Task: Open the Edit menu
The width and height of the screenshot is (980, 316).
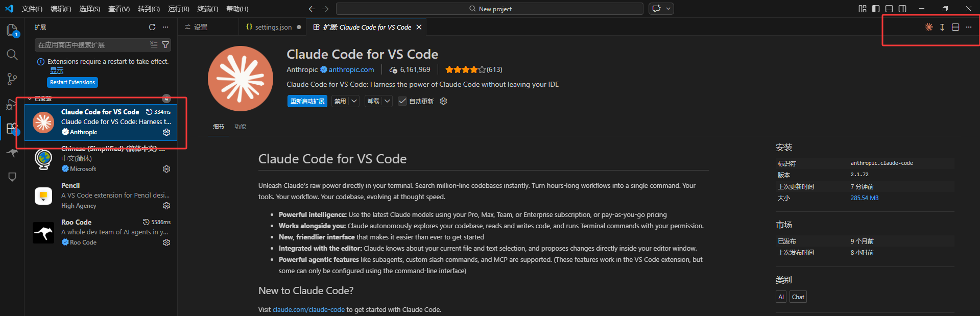Action: coord(61,9)
